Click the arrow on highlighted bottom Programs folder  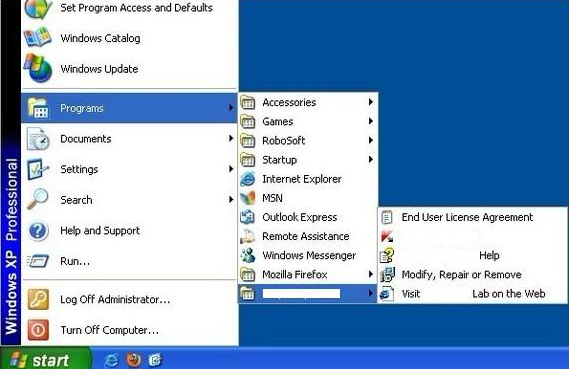[x=371, y=293]
